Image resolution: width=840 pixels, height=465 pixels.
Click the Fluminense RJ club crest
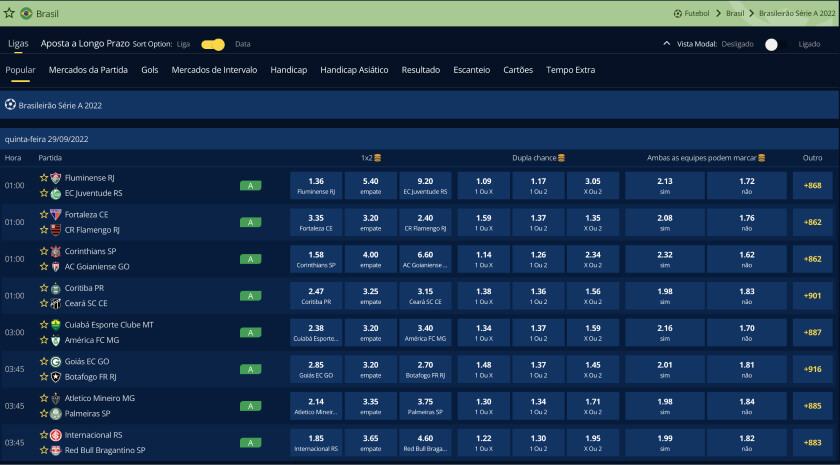[x=56, y=178]
